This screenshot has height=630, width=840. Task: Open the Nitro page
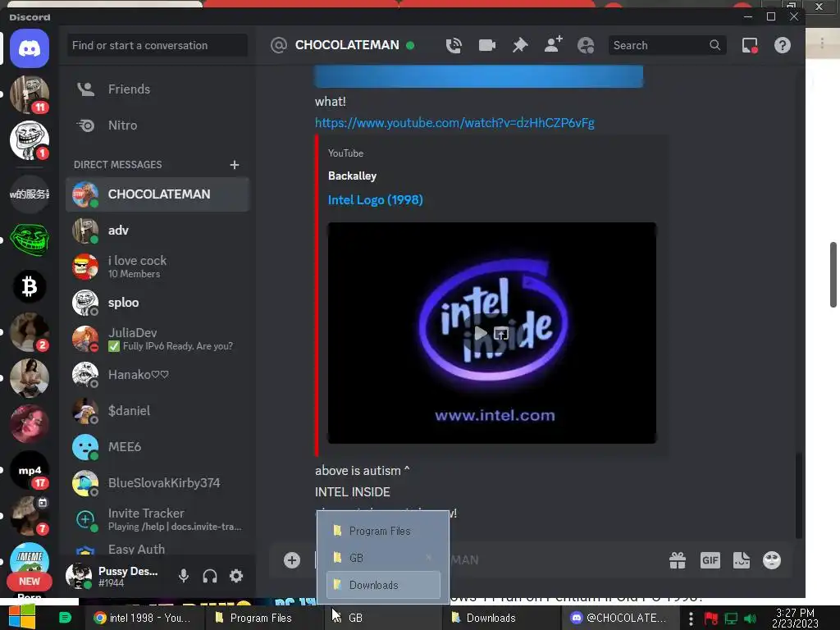pyautogui.click(x=157, y=126)
